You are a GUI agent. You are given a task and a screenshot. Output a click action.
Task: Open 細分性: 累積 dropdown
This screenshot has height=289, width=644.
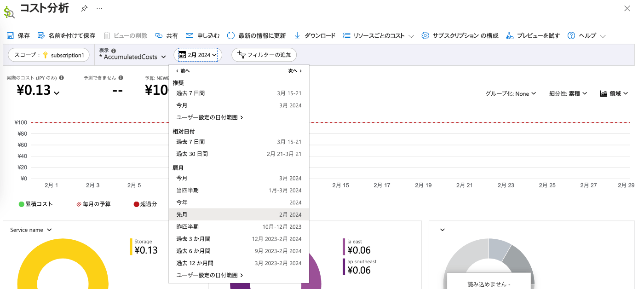tap(568, 93)
